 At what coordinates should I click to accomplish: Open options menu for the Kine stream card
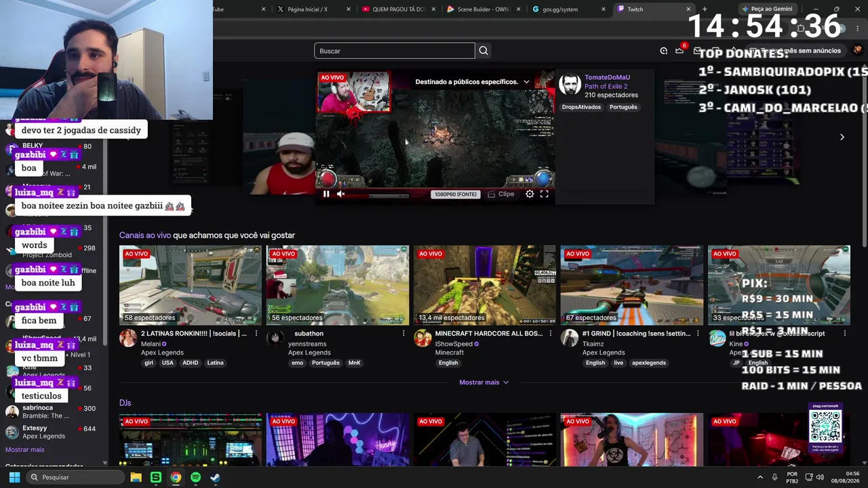click(845, 333)
